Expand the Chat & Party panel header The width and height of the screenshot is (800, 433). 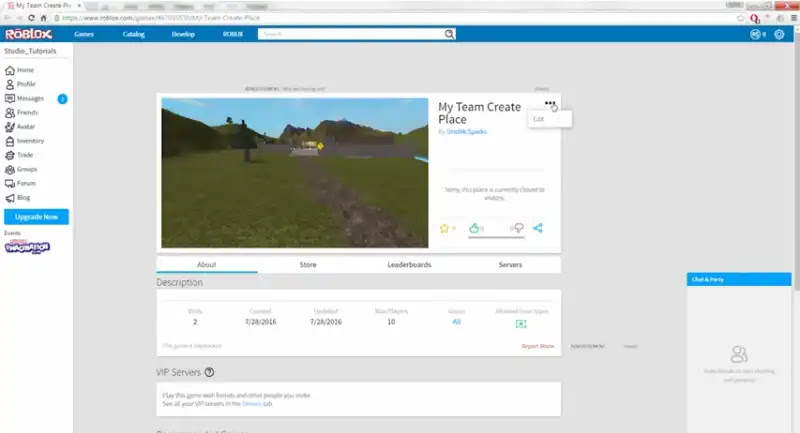click(x=739, y=279)
